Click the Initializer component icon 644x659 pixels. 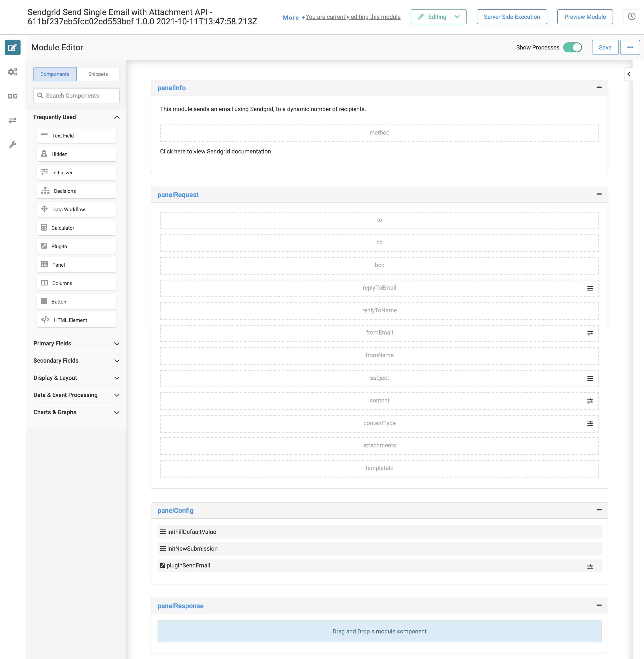(x=44, y=172)
